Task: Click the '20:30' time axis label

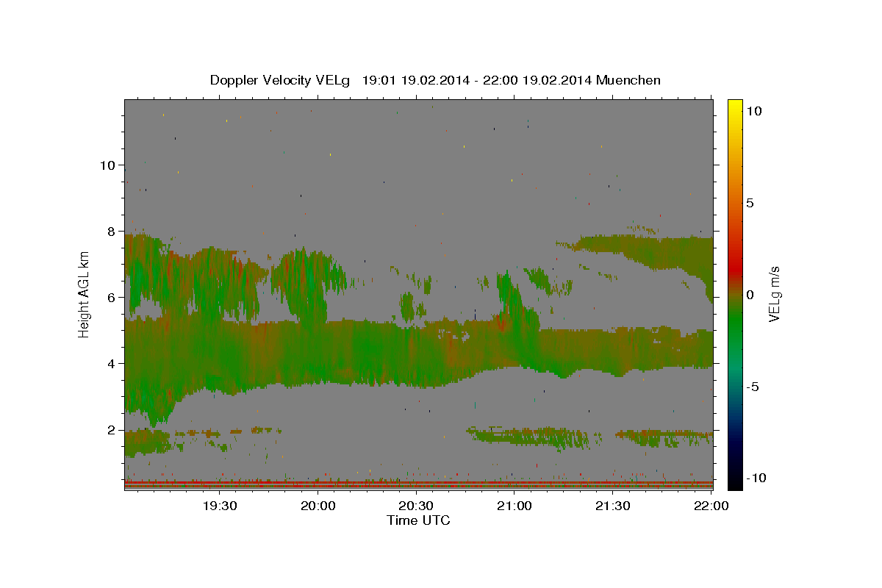Action: point(416,506)
